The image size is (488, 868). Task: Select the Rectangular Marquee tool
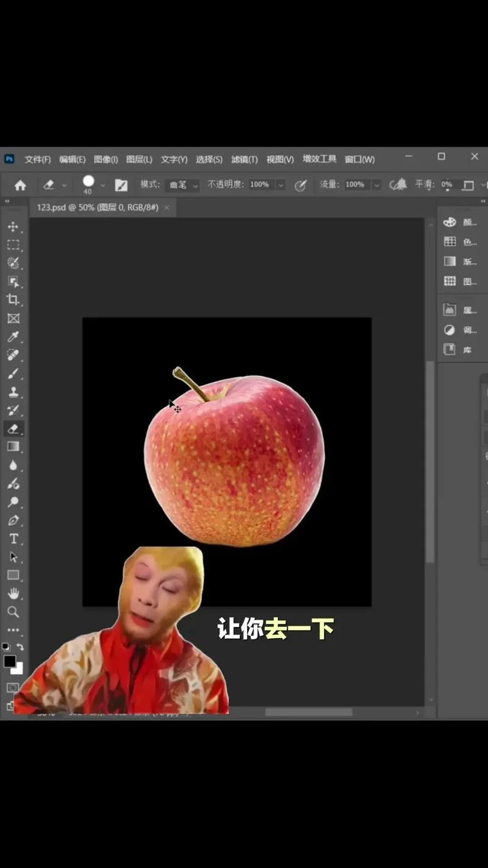pos(13,245)
